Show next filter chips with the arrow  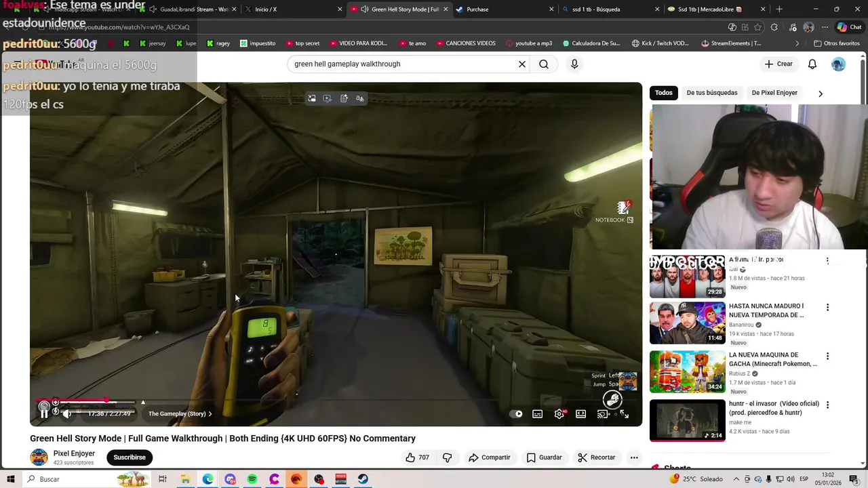(x=821, y=94)
